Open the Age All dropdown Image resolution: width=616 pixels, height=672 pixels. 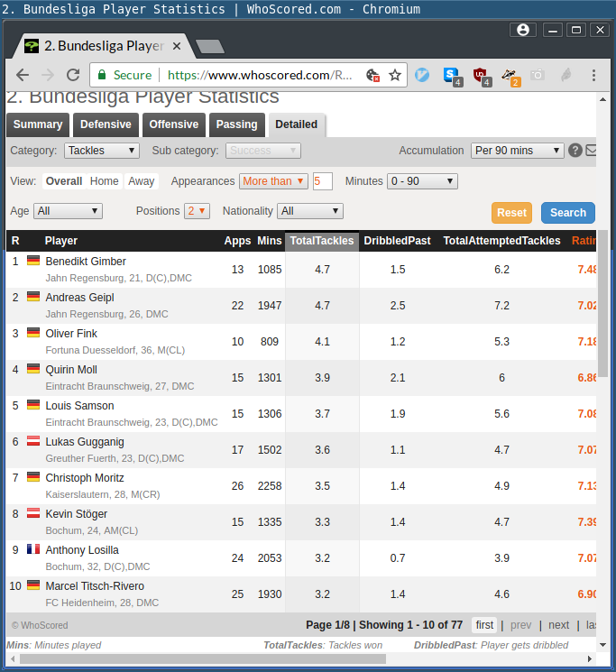tap(68, 211)
